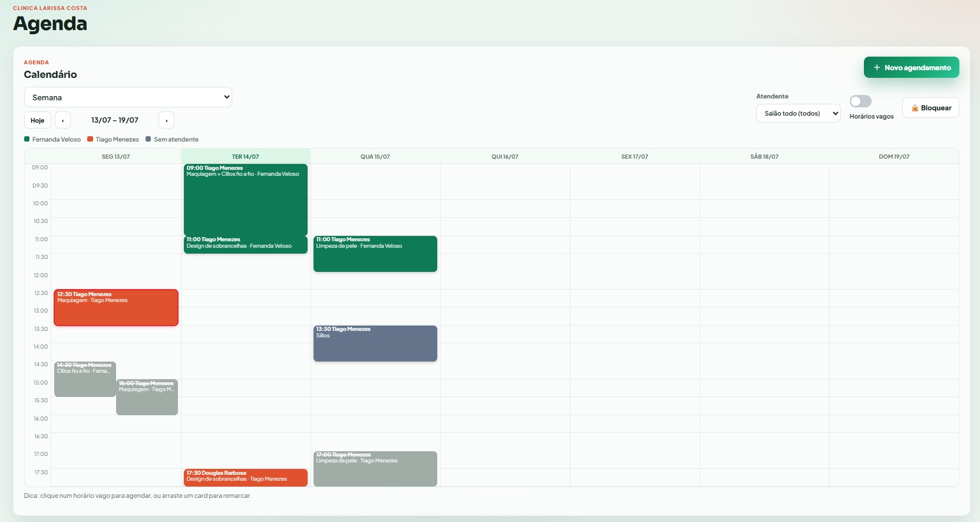
Task: Click the 12:00 time row label
Action: click(41, 275)
